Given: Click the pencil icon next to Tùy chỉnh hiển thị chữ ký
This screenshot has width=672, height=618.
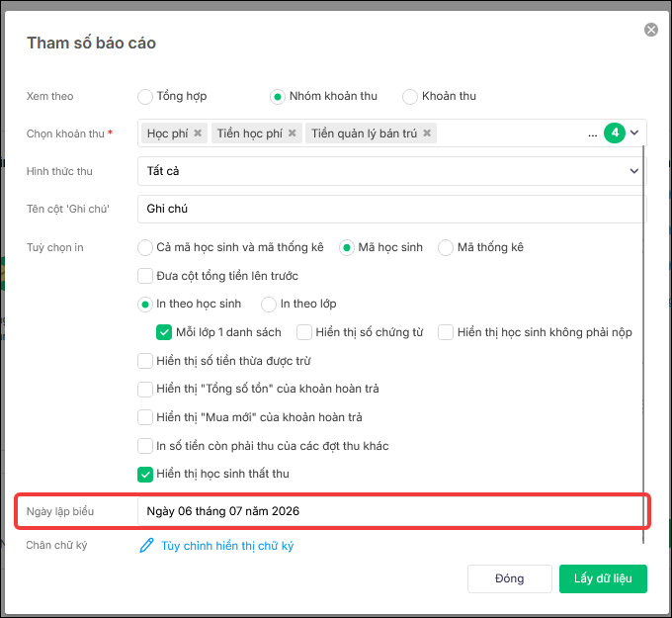Looking at the screenshot, I should click(146, 546).
